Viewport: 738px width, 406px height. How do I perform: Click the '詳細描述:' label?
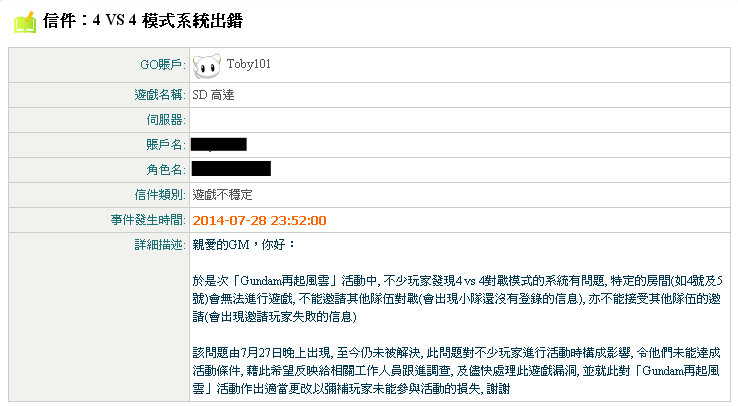(x=160, y=245)
